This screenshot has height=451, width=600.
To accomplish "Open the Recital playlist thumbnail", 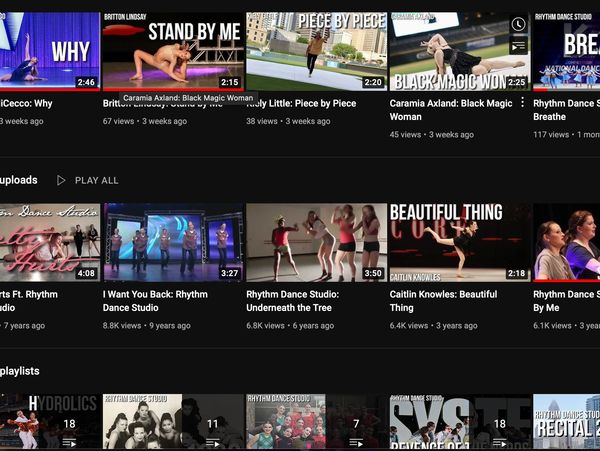I will (566, 421).
